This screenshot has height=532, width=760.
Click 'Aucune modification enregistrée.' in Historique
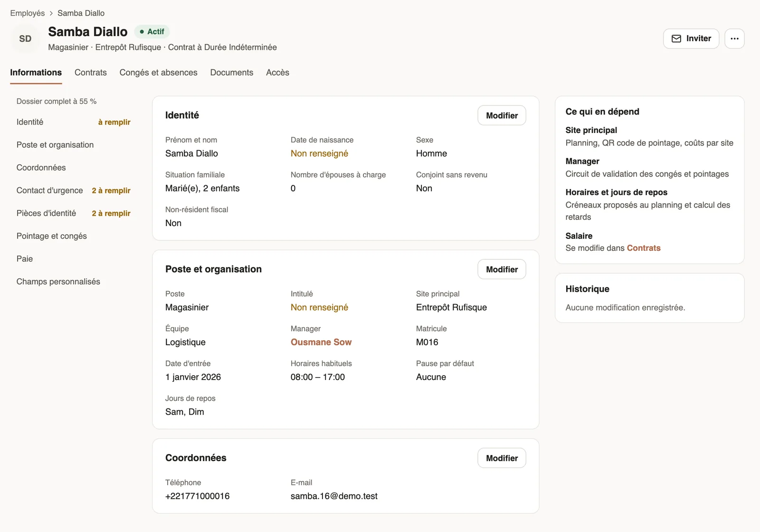click(x=625, y=307)
